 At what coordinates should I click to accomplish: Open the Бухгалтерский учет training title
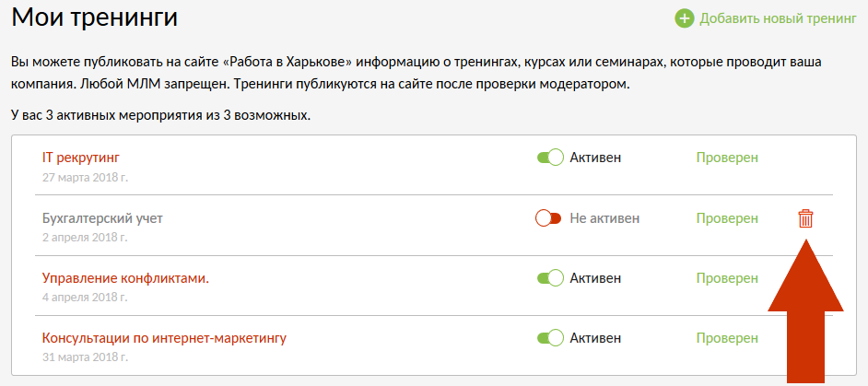(102, 218)
